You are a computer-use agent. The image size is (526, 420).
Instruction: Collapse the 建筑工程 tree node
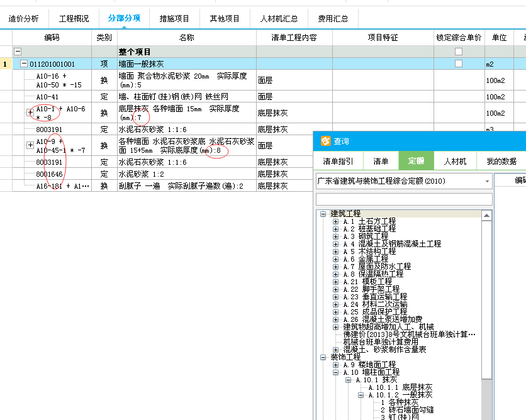(x=323, y=214)
